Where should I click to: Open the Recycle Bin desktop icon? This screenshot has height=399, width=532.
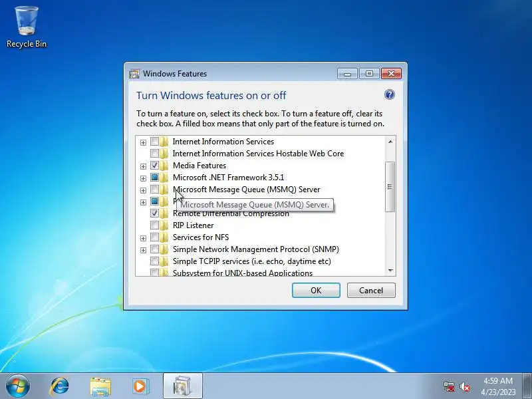point(27,27)
